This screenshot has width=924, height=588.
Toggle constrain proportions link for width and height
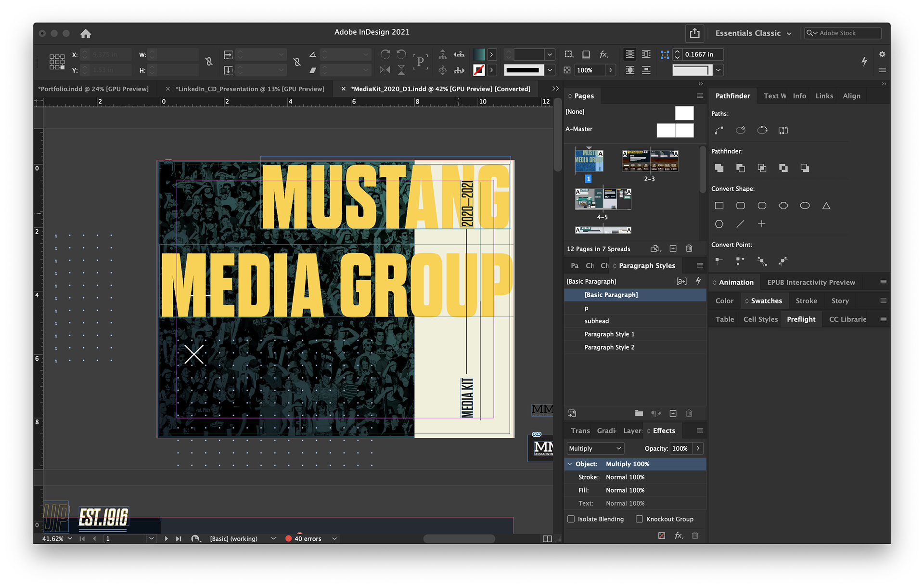(x=208, y=62)
